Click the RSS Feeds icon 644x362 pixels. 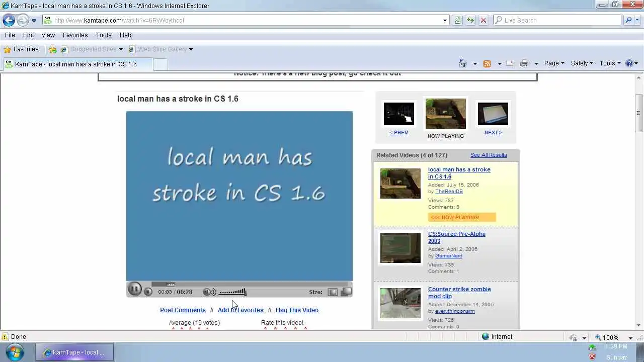pos(487,63)
